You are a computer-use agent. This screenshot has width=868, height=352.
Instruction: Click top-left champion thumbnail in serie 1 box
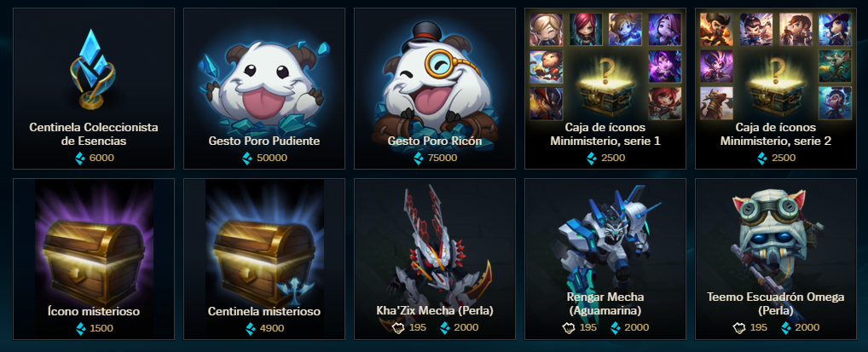pos(547,29)
